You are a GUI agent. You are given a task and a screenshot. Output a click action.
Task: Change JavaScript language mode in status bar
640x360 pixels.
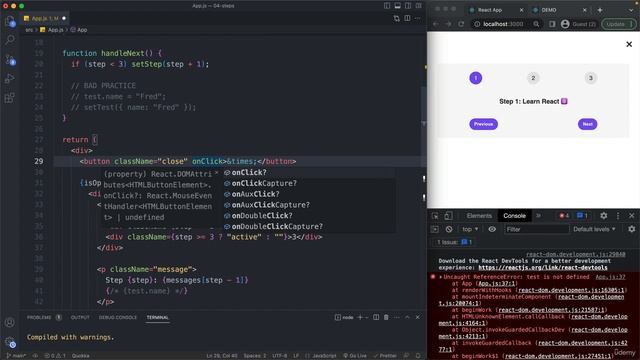[x=324, y=356]
